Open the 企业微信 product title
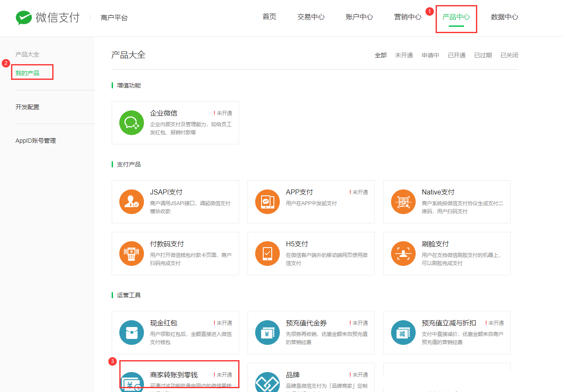This screenshot has height=392, width=563. click(x=164, y=113)
